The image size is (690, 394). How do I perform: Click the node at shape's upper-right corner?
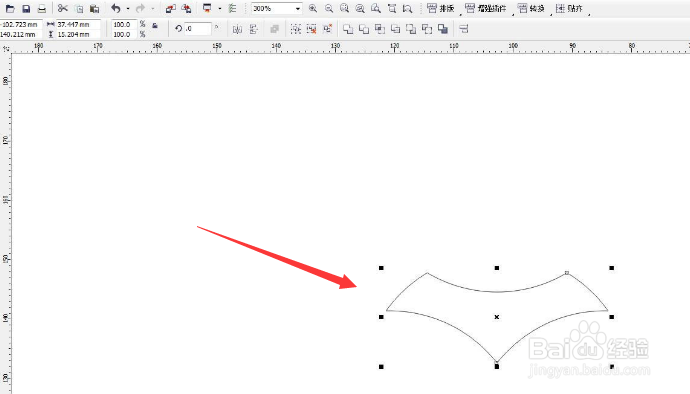[567, 273]
